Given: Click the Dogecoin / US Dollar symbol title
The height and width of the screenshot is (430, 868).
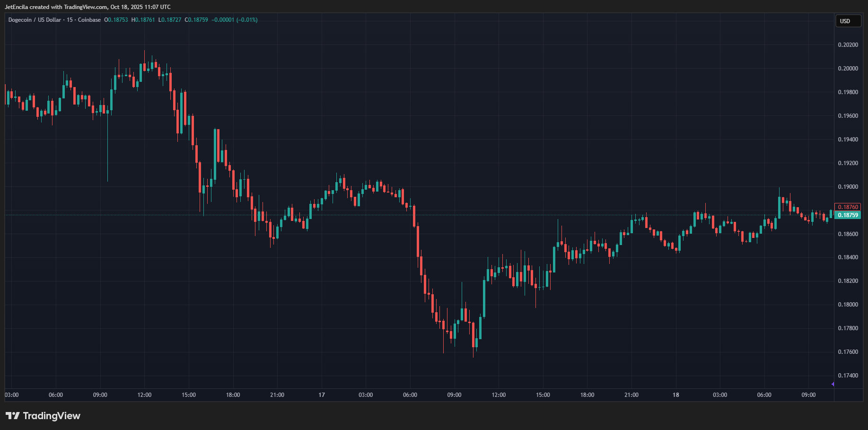Looking at the screenshot, I should point(35,20).
